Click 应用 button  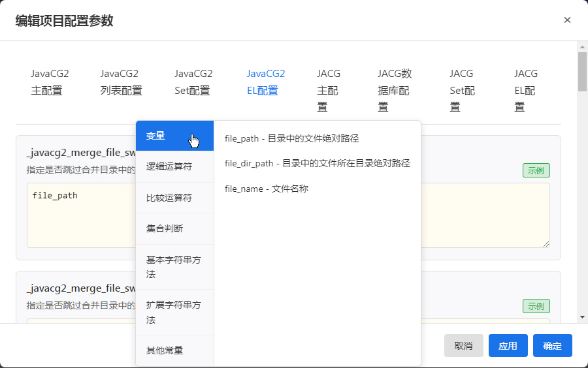508,346
